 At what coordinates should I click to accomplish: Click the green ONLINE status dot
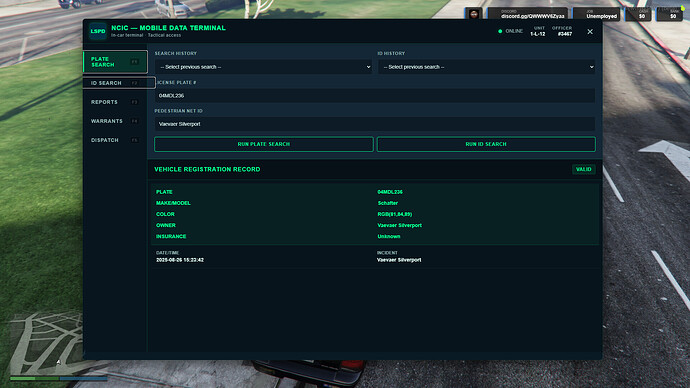(x=500, y=31)
